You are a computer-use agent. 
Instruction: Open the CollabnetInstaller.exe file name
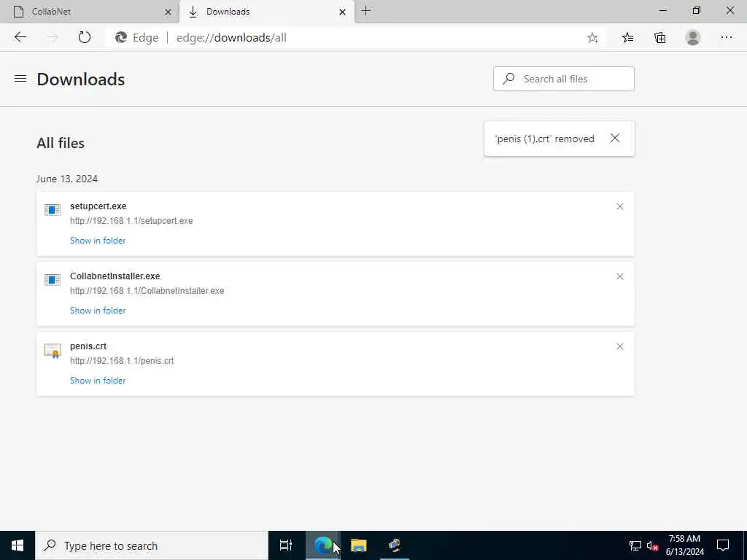(x=115, y=276)
